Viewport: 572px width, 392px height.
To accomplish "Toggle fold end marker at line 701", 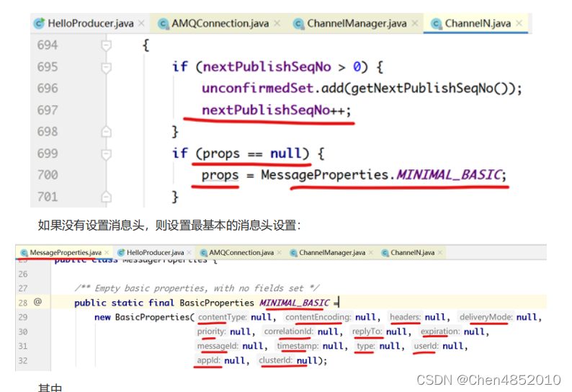I will [x=106, y=197].
